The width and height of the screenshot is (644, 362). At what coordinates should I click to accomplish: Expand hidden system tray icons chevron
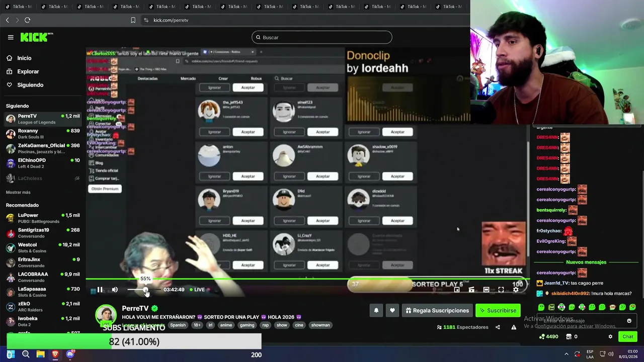567,354
